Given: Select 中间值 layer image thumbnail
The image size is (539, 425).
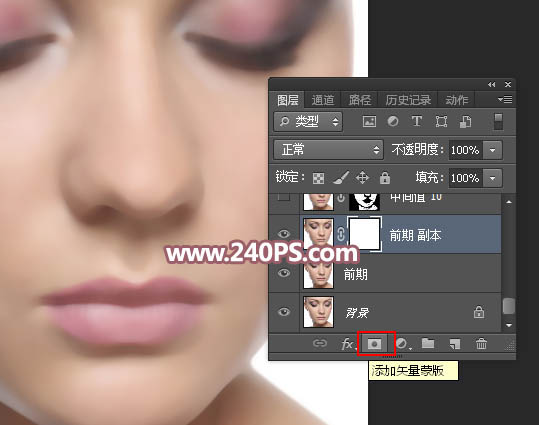Looking at the screenshot, I should (318, 201).
